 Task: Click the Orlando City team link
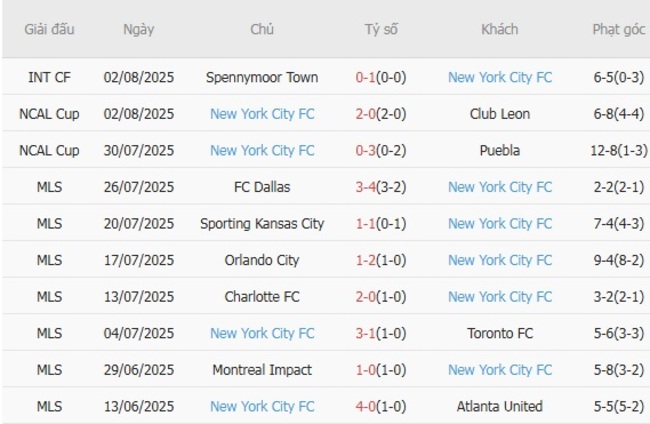(x=262, y=260)
